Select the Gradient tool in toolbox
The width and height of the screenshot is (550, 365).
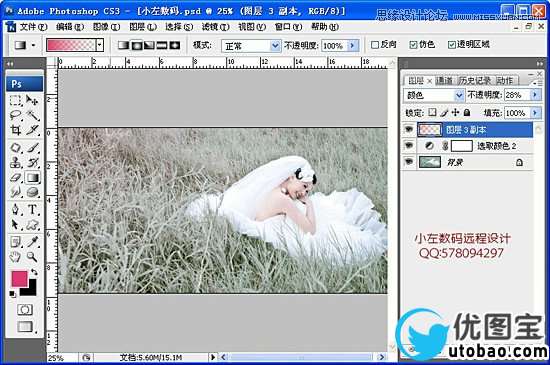pyautogui.click(x=32, y=177)
